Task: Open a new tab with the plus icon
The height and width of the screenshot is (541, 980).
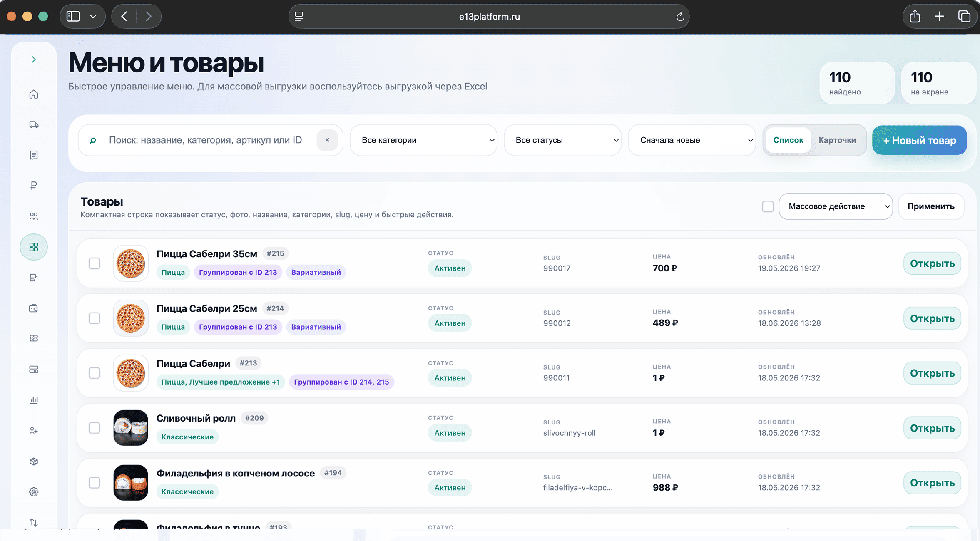Action: (939, 16)
